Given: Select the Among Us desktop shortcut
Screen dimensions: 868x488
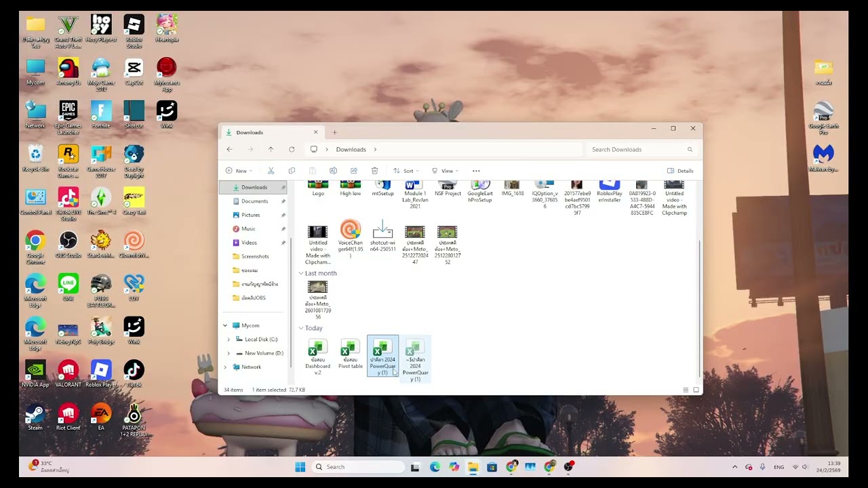Looking at the screenshot, I should coord(68,72).
